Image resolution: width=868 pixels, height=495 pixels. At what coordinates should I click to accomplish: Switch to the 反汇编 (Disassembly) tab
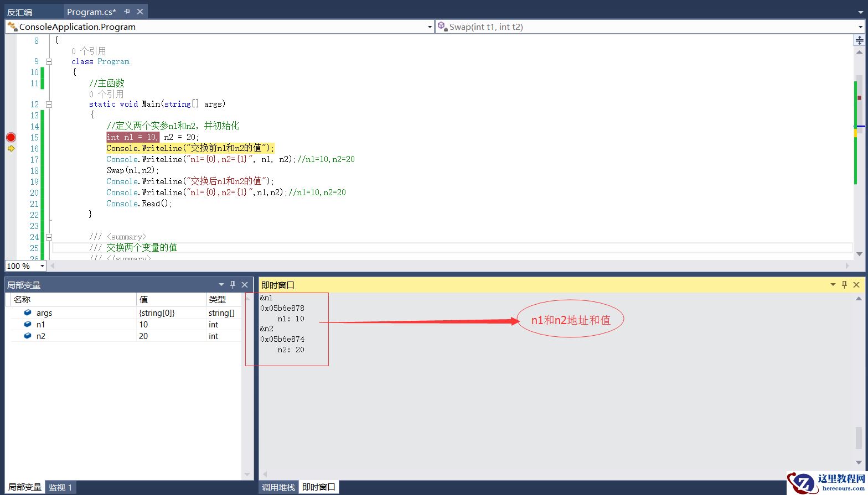(x=20, y=12)
